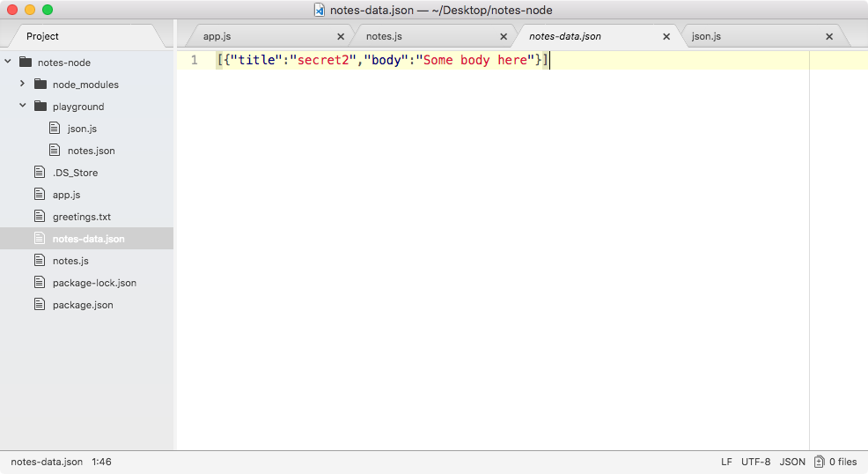Open the git 0 files status indicator
This screenshot has width=868, height=474.
[835, 462]
